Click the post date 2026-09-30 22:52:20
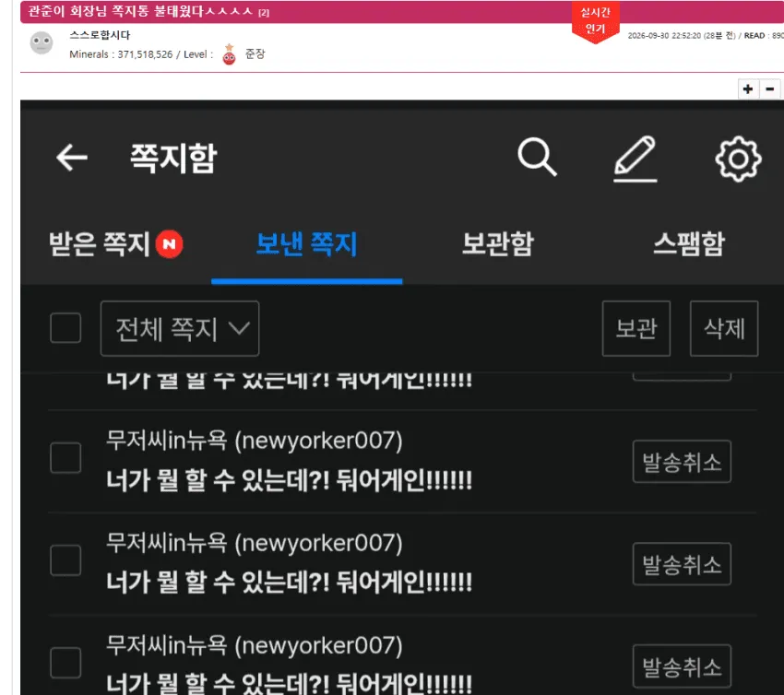784x695 pixels. [664, 35]
